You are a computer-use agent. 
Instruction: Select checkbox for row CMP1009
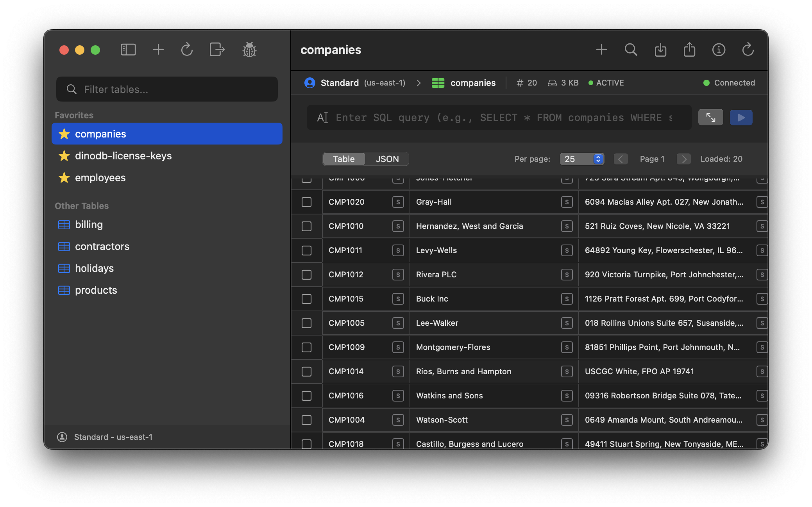click(306, 347)
